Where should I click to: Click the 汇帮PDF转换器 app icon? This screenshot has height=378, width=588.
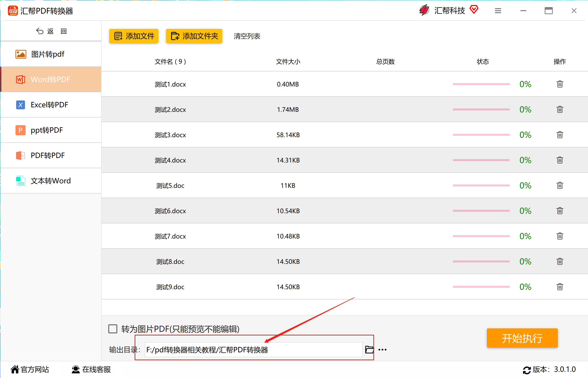coord(13,11)
